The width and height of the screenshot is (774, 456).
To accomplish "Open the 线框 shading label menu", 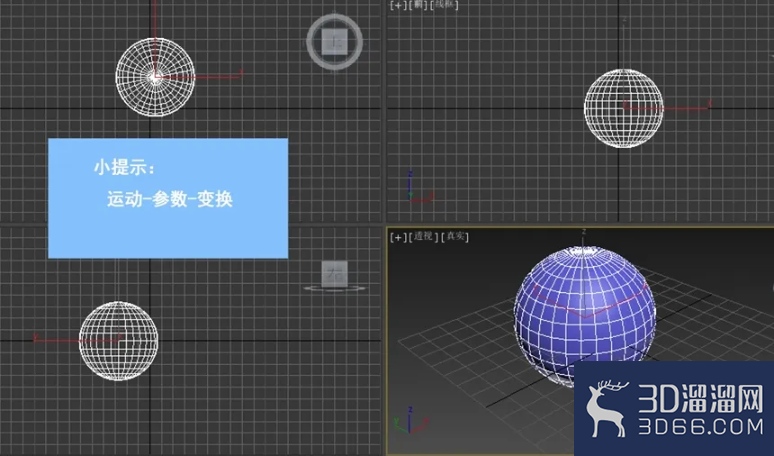I will click(x=445, y=5).
